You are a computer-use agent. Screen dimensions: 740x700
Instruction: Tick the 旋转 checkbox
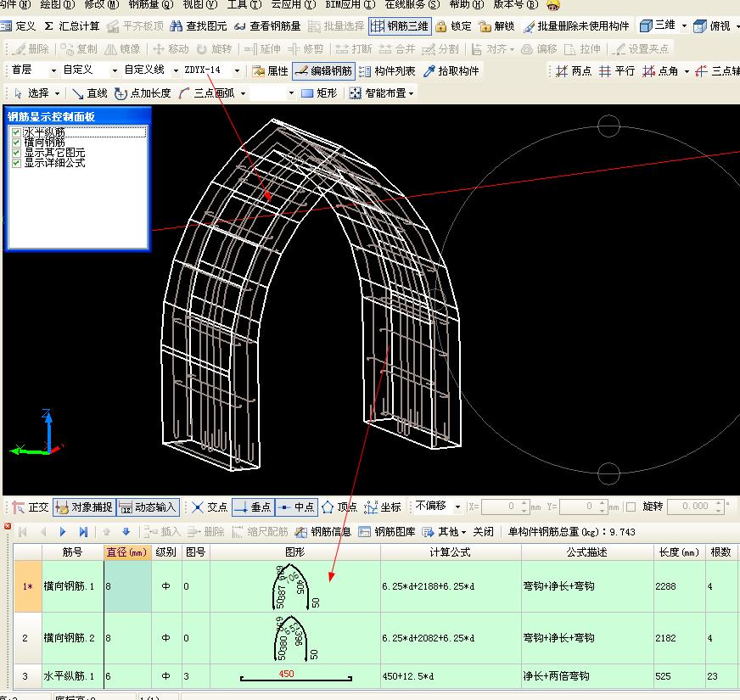(631, 507)
